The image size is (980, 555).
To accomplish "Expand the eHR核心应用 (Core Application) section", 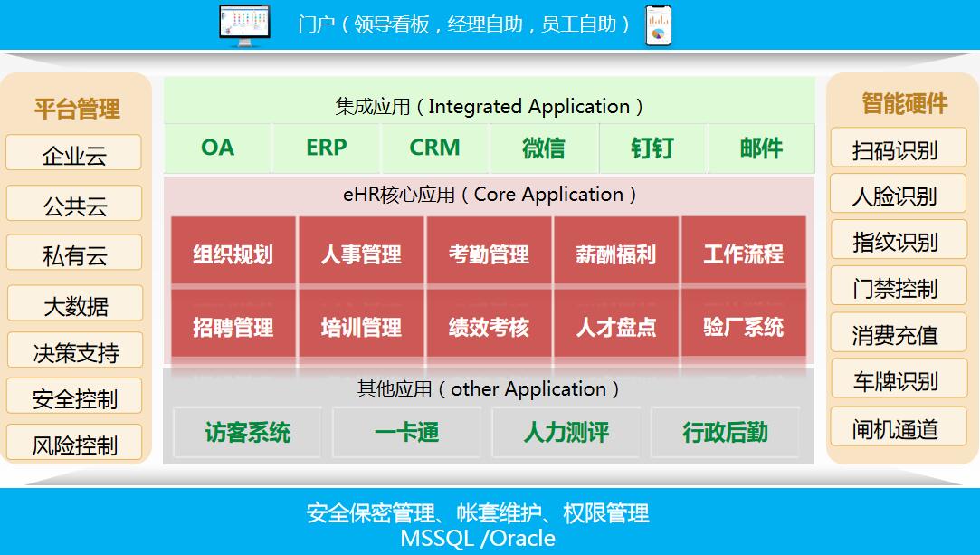I will point(489,193).
